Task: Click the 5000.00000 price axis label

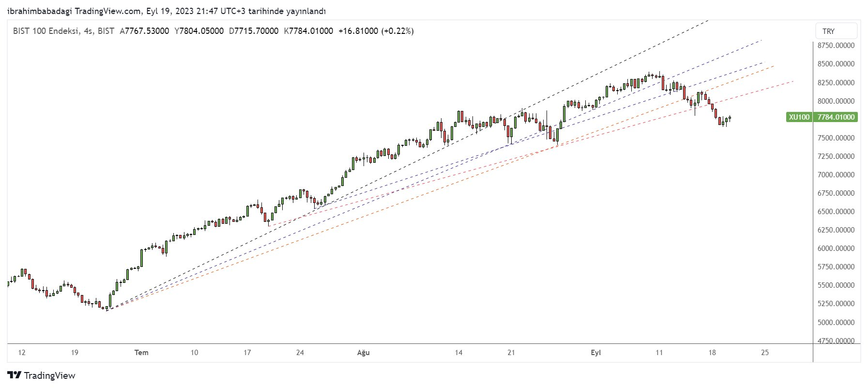Action: click(836, 322)
